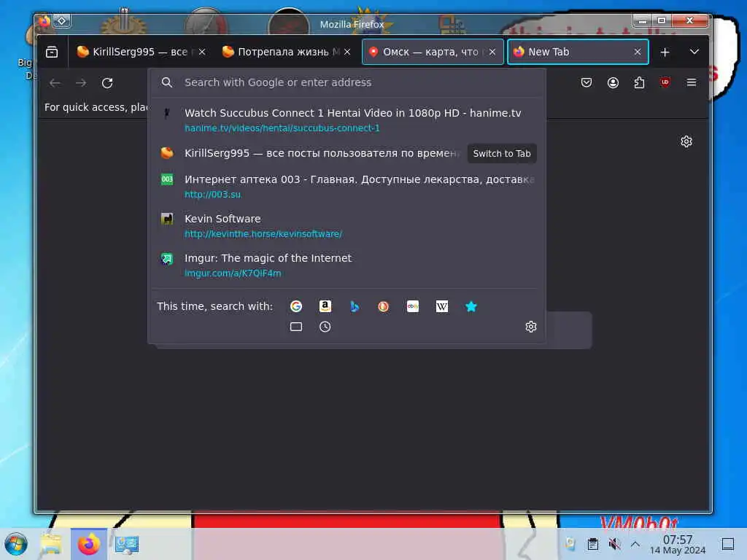Open the Extensions puzzle icon

pos(639,82)
